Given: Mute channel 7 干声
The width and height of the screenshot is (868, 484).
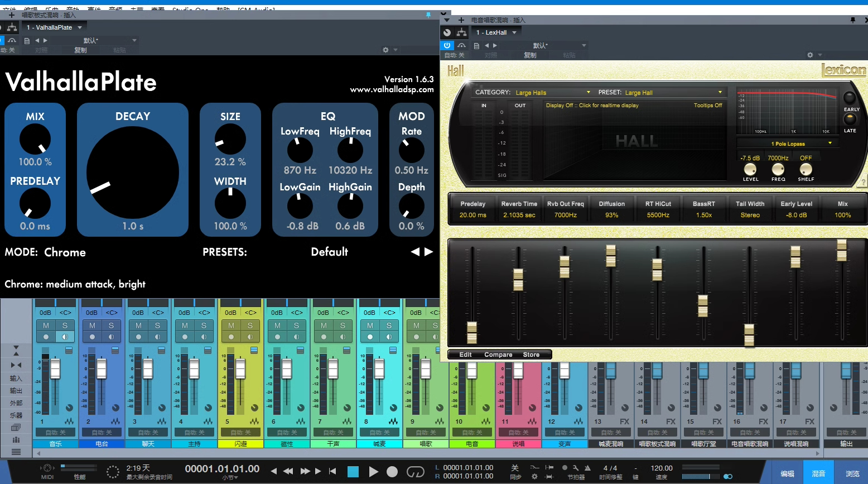Looking at the screenshot, I should pos(324,325).
